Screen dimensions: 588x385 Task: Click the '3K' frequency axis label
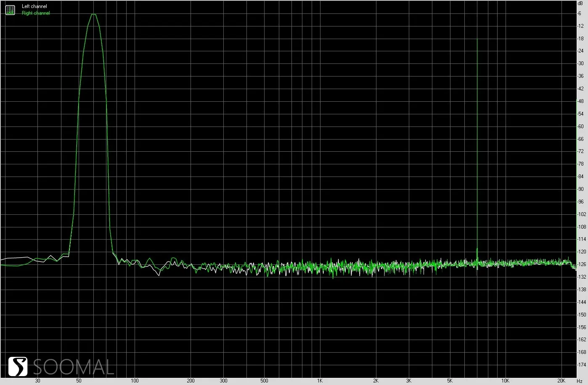point(408,381)
